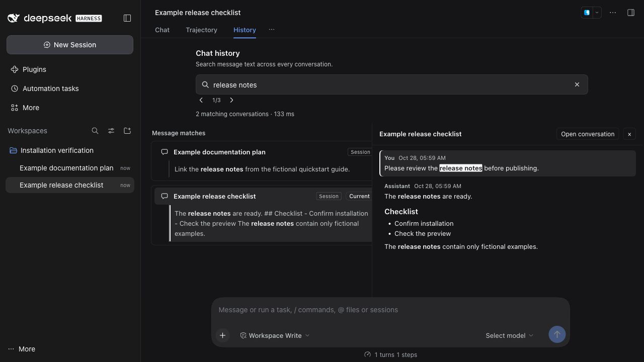Clear the release notes search query
644x362 pixels.
pos(577,84)
